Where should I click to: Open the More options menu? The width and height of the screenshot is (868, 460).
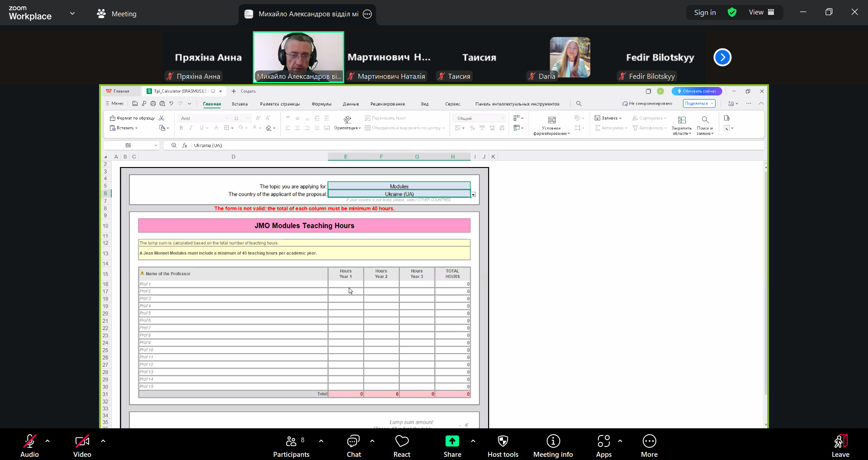649,446
